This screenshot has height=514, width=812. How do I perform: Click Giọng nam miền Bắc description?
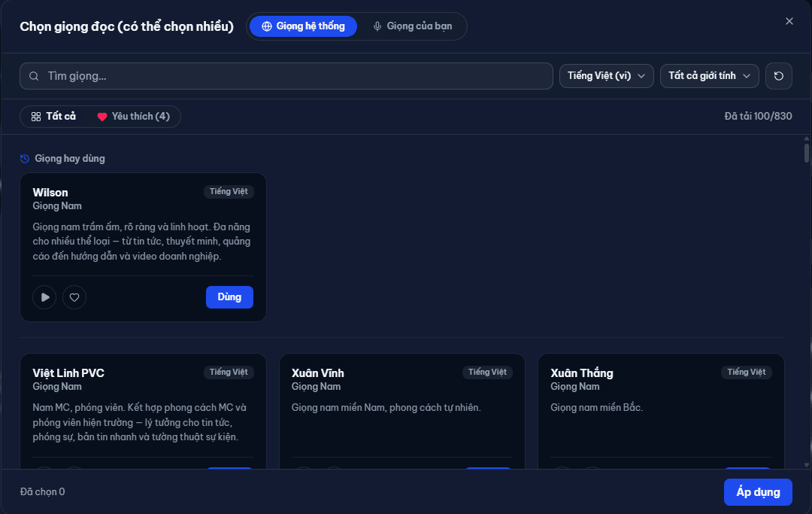[x=596, y=408]
